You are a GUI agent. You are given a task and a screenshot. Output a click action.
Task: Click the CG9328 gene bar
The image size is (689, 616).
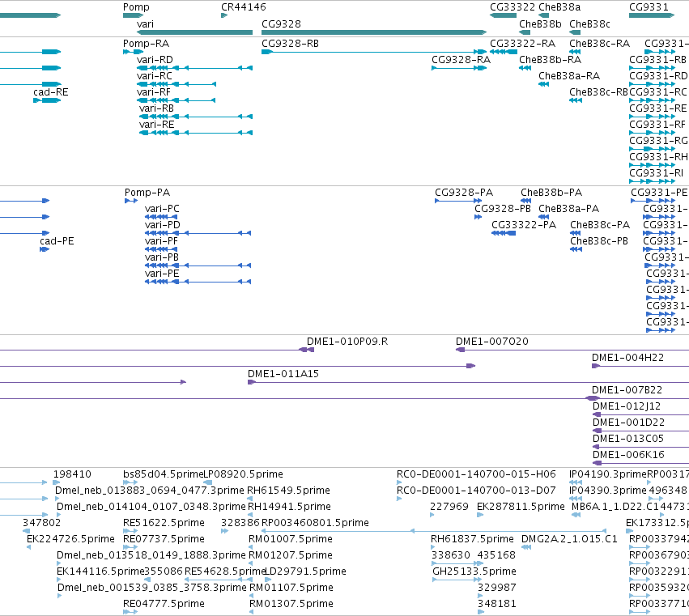[374, 32]
